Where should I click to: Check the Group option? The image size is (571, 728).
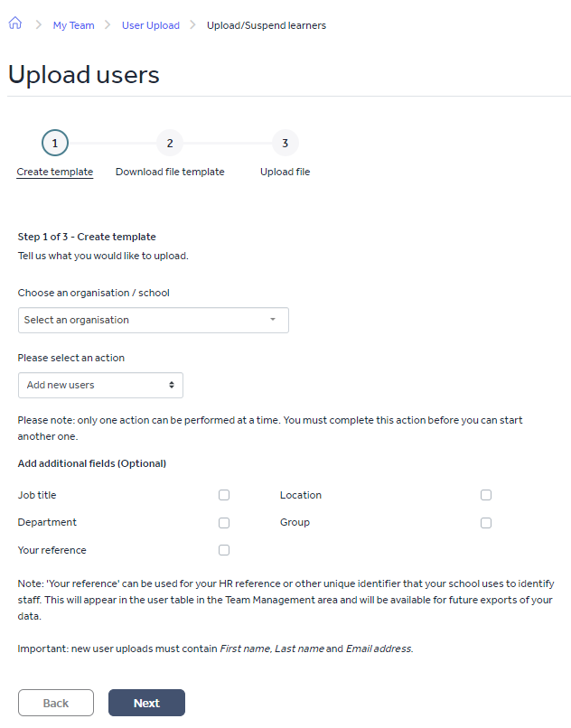tap(485, 522)
